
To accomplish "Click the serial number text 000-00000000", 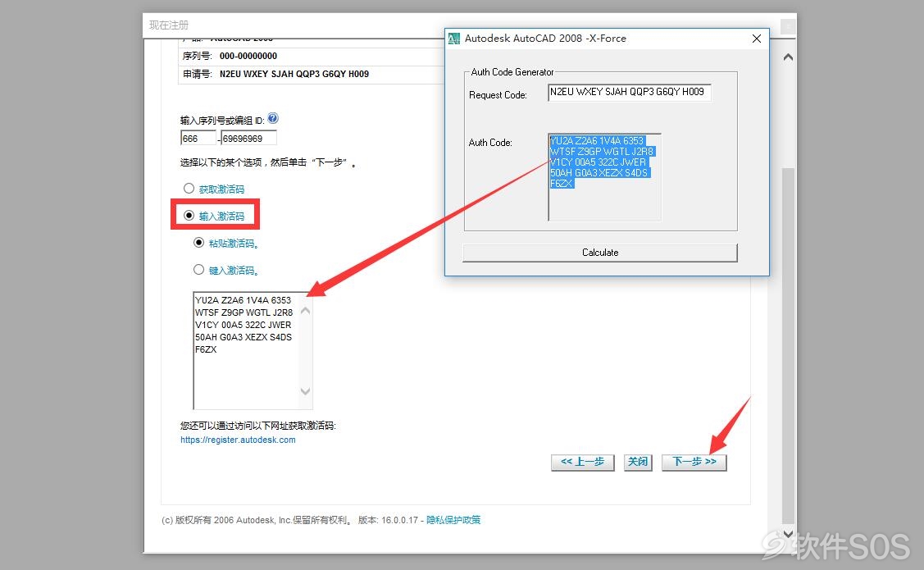I will 248,56.
